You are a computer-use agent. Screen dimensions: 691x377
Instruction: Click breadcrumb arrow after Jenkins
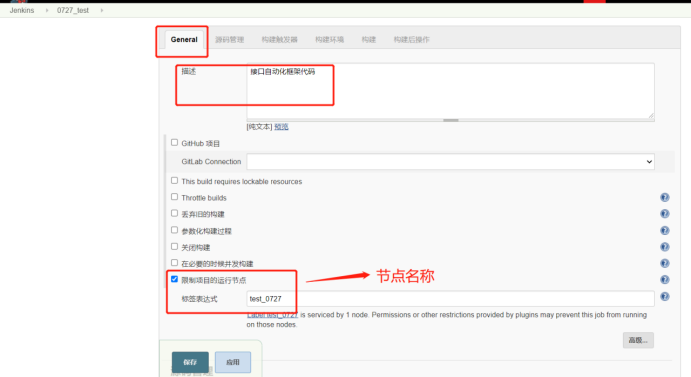coord(47,10)
